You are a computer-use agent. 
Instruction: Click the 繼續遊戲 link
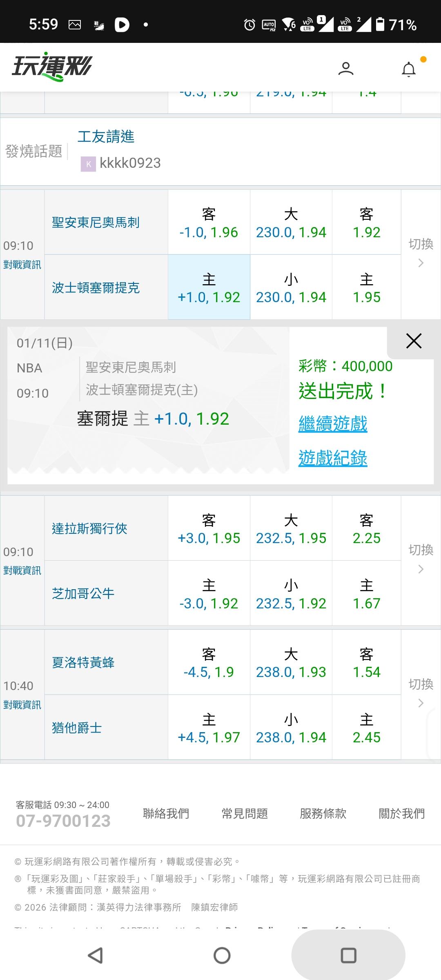pos(333,424)
